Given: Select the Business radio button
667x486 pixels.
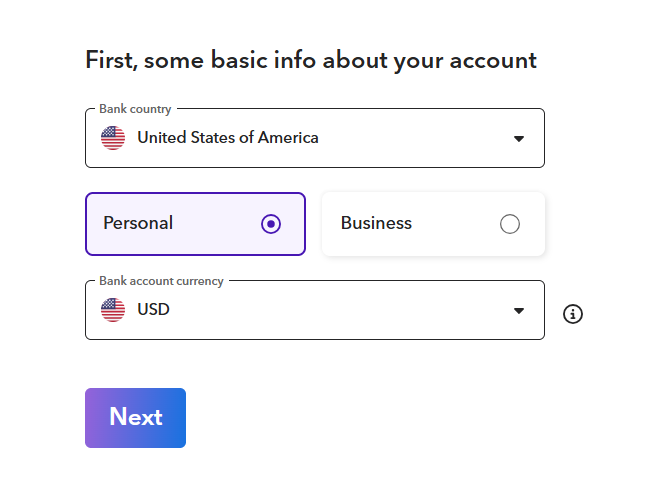Looking at the screenshot, I should (510, 224).
